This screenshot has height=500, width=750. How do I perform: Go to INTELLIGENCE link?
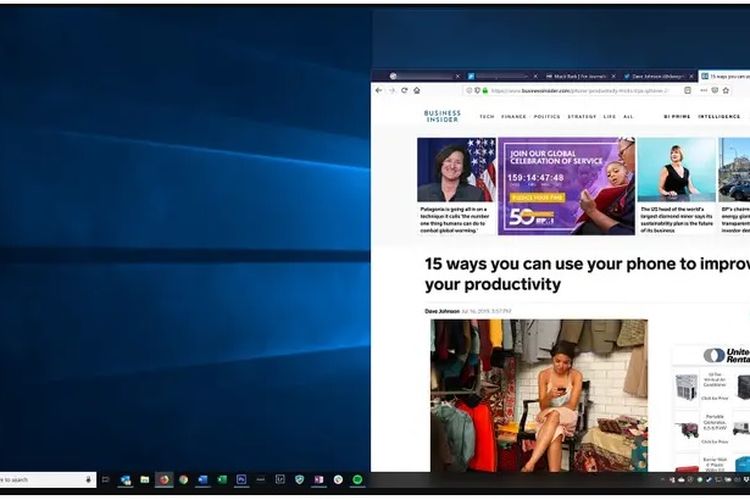coord(719,117)
